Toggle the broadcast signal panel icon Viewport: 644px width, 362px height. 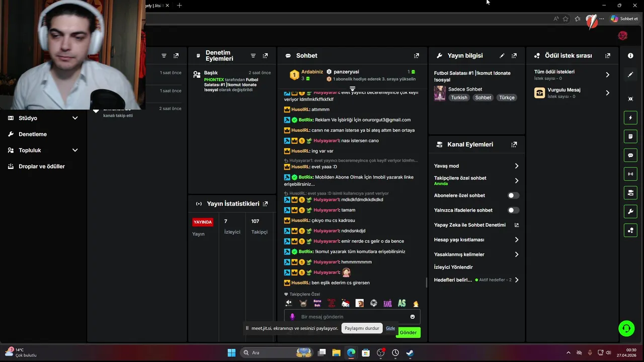coord(630,174)
